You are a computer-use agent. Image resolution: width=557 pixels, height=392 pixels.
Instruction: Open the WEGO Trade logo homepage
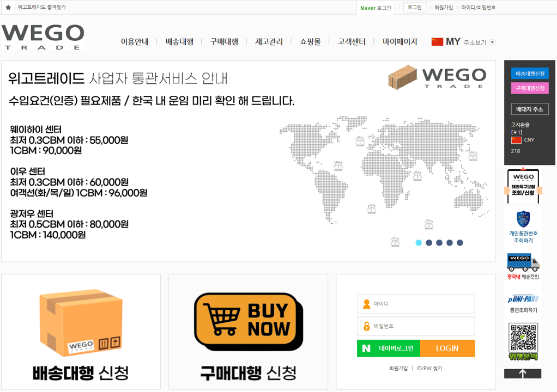(43, 37)
